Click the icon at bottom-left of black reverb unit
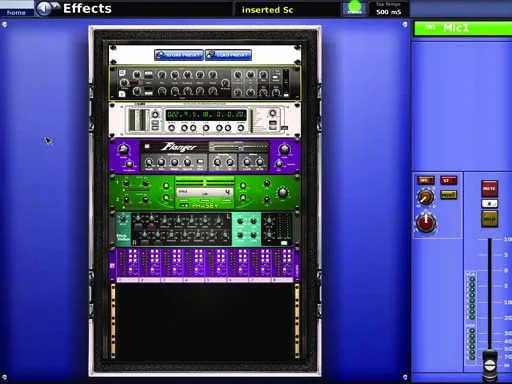The height and width of the screenshot is (384, 512). pos(122,94)
